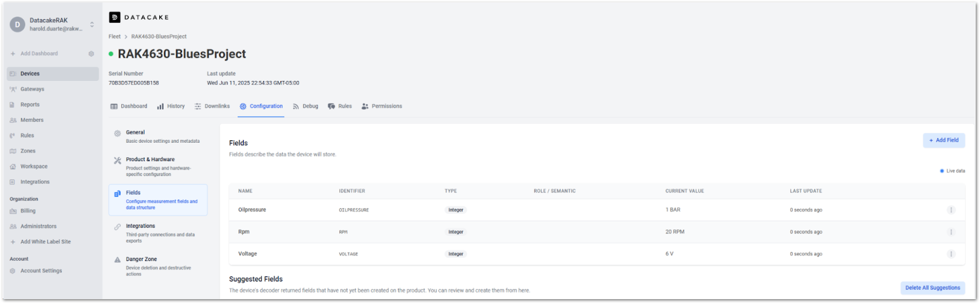Click the 6 V current value

coord(669,254)
